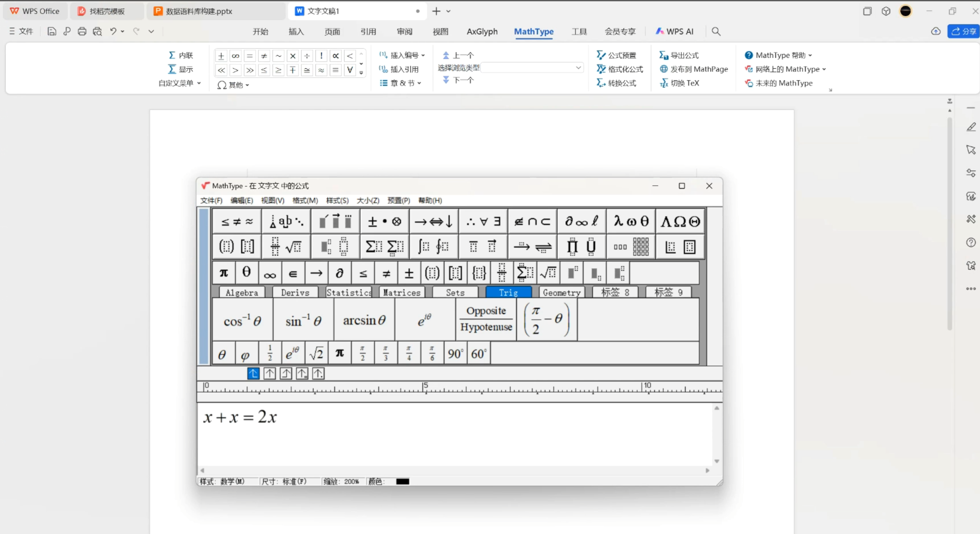Insert square root template from small bar

548,273
